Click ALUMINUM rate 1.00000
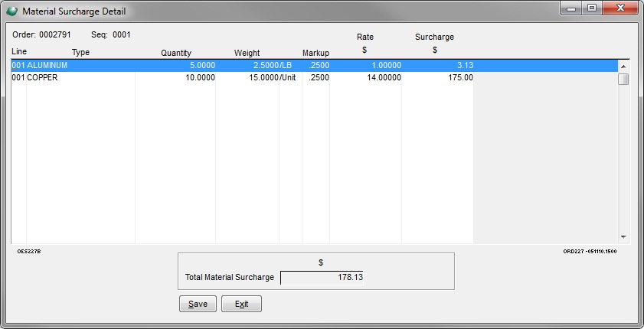Image resolution: width=644 pixels, height=329 pixels. tap(386, 66)
